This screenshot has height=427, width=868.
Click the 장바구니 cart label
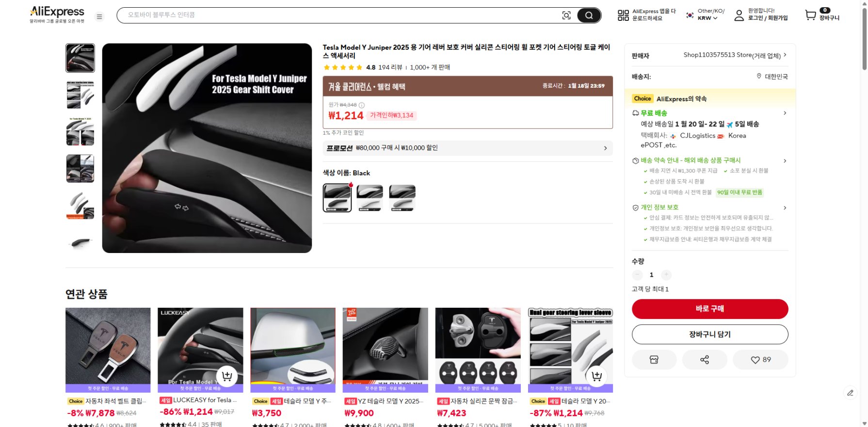tap(829, 18)
